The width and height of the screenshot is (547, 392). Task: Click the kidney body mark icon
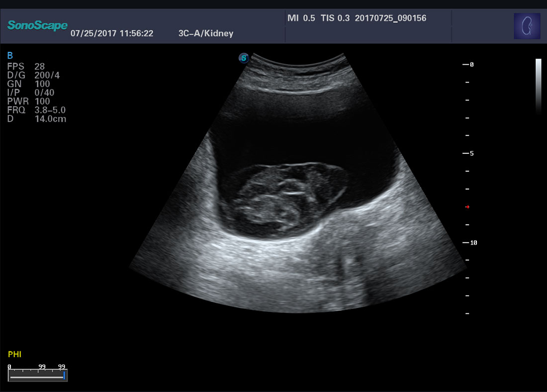[527, 26]
